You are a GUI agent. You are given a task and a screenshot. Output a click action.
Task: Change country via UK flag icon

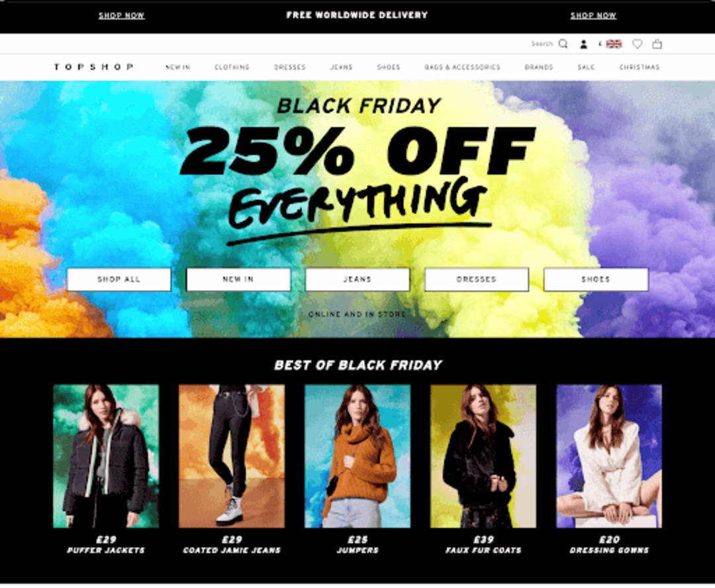614,44
